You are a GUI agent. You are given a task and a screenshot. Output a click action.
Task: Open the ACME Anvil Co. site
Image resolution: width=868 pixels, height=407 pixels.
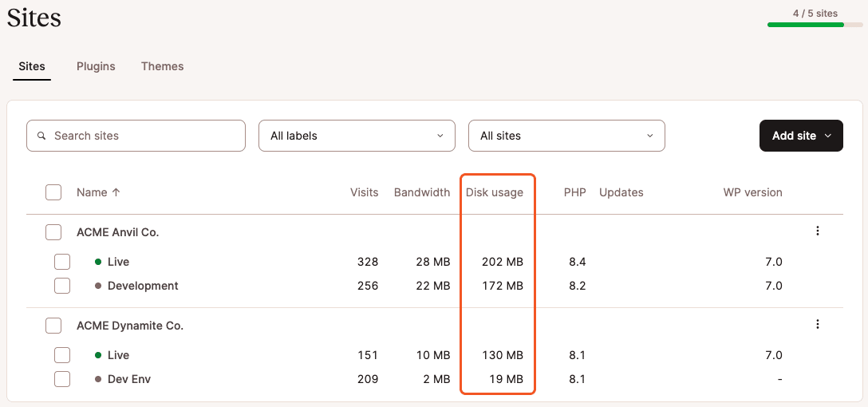pyautogui.click(x=118, y=232)
